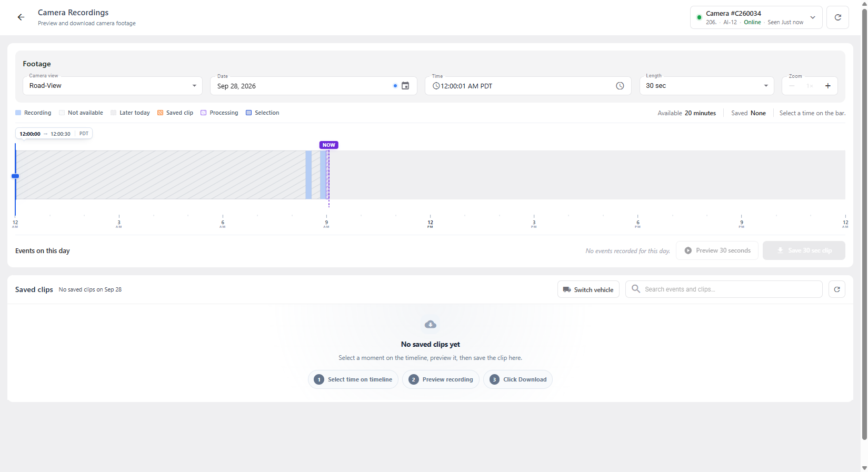Expand the Camera #C260034 selector
This screenshot has width=868, height=472.
[756, 17]
